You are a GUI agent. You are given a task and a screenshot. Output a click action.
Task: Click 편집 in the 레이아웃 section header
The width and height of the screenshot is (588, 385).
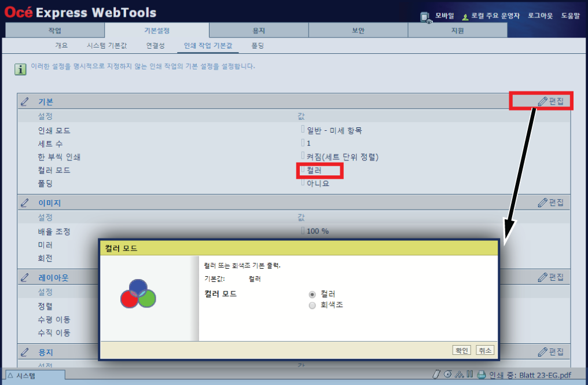click(x=550, y=277)
